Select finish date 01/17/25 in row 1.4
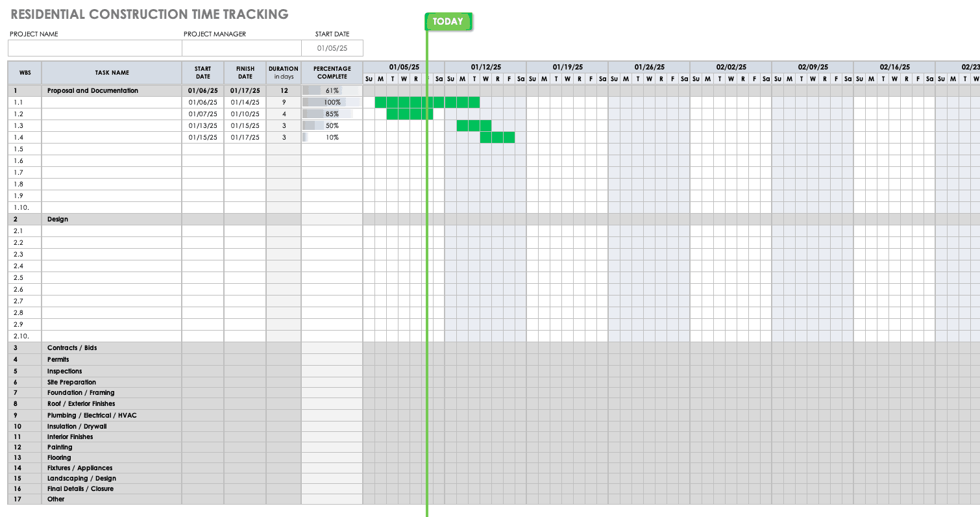 (x=245, y=138)
